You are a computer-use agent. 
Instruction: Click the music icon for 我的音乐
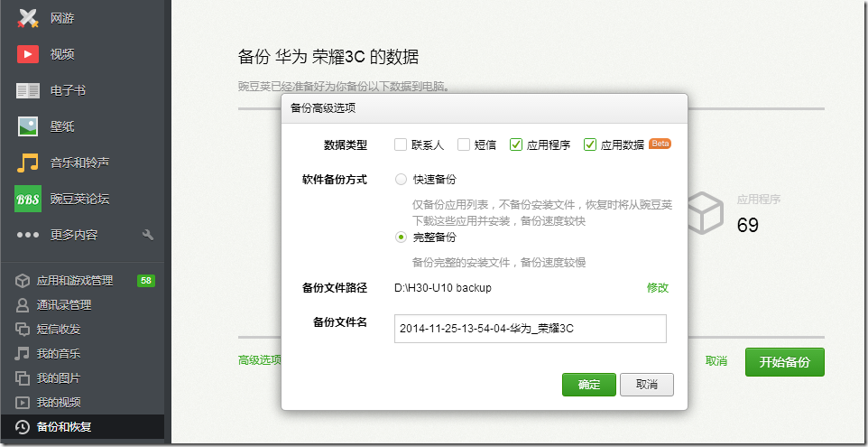(x=23, y=353)
